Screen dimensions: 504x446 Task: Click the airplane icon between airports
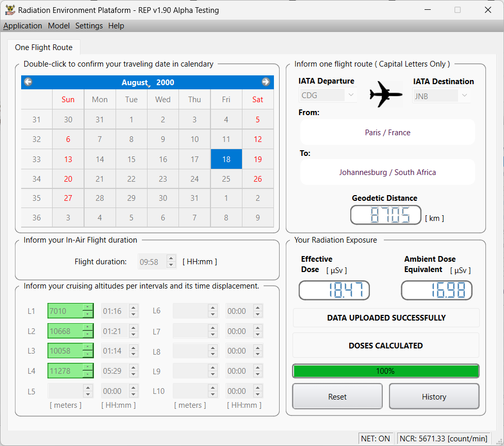click(x=386, y=94)
